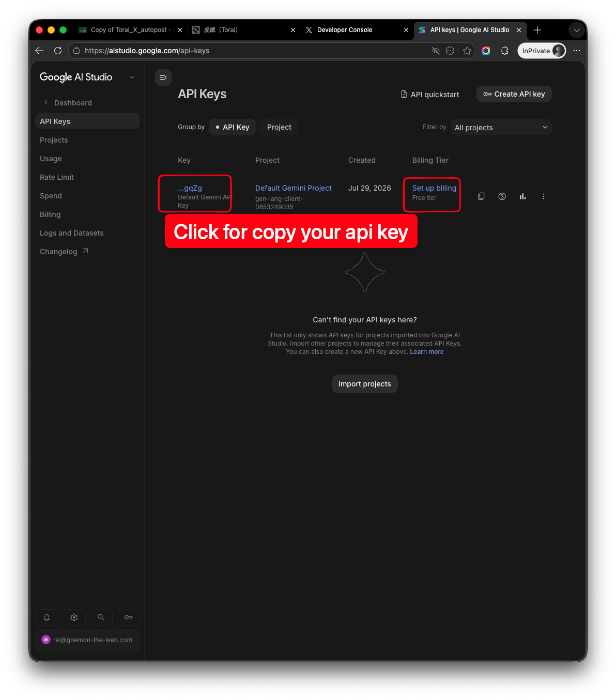The height and width of the screenshot is (700, 616).
Task: Reload the page with refresh icon
Action: click(x=58, y=51)
